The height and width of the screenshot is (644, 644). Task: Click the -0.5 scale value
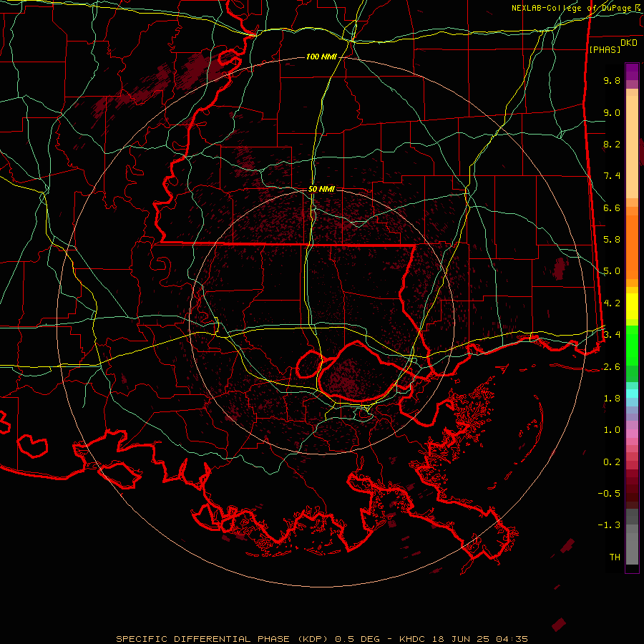point(609,494)
